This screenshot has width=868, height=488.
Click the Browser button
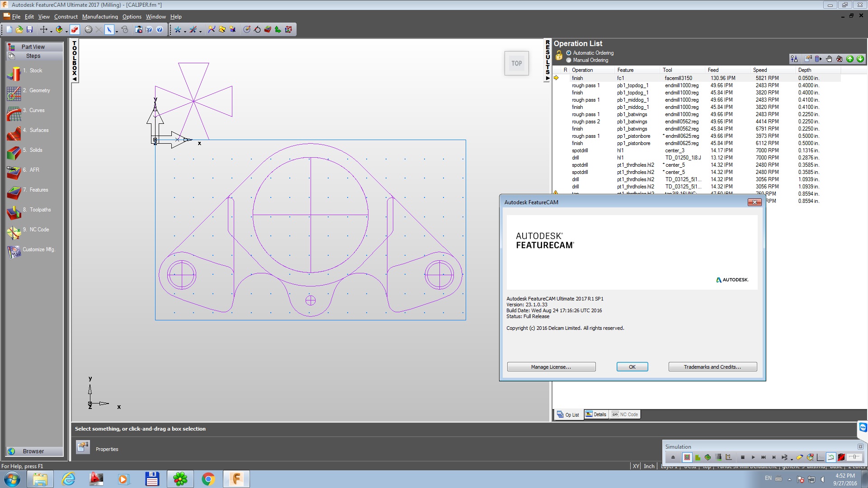tap(34, 451)
